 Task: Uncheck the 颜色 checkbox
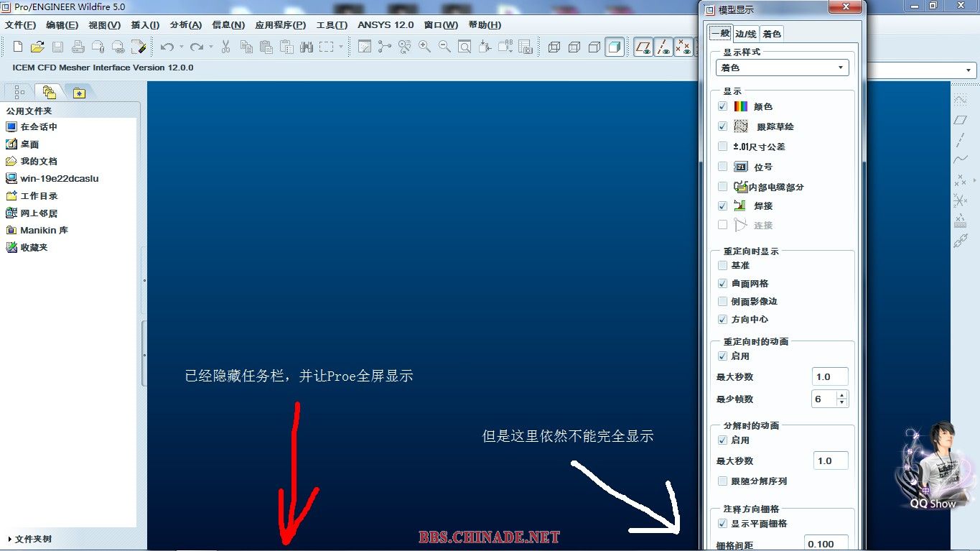[722, 106]
